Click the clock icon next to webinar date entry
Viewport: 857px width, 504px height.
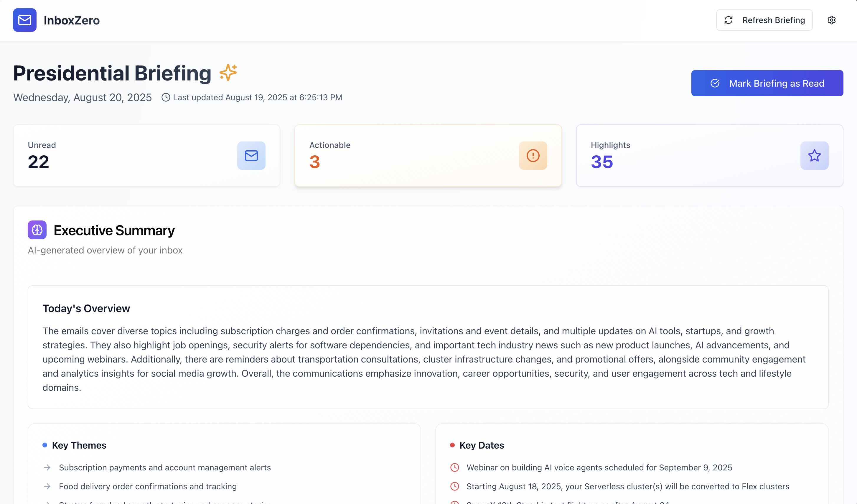tap(455, 467)
